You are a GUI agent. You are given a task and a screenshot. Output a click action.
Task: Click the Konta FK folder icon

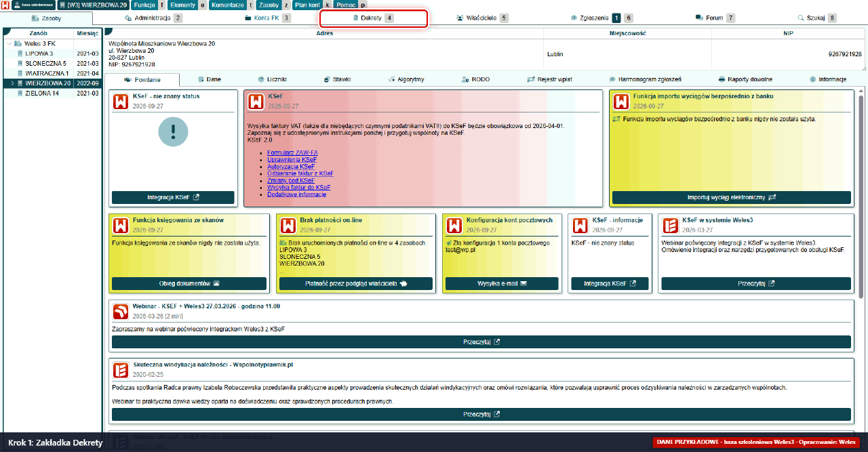click(x=248, y=18)
